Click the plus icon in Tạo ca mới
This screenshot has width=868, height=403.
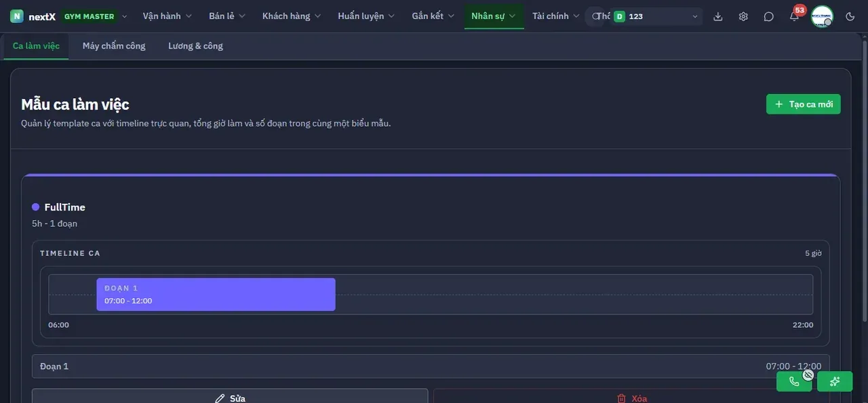779,104
